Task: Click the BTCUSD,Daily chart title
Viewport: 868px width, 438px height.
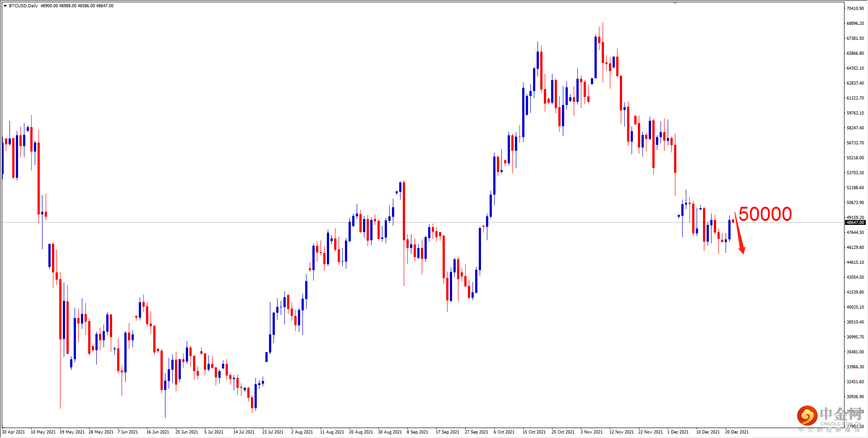Action: coord(24,6)
